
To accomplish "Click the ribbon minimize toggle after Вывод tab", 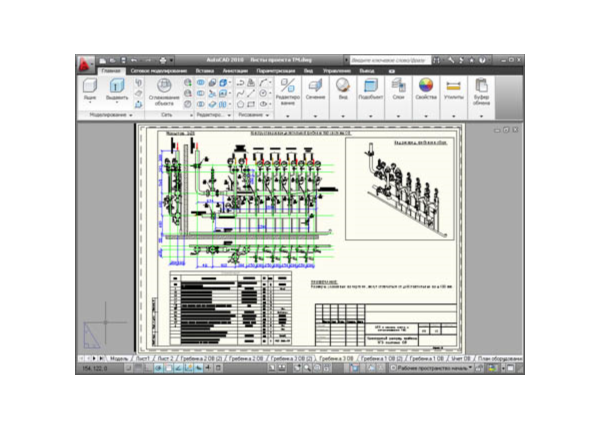I will pyautogui.click(x=391, y=71).
